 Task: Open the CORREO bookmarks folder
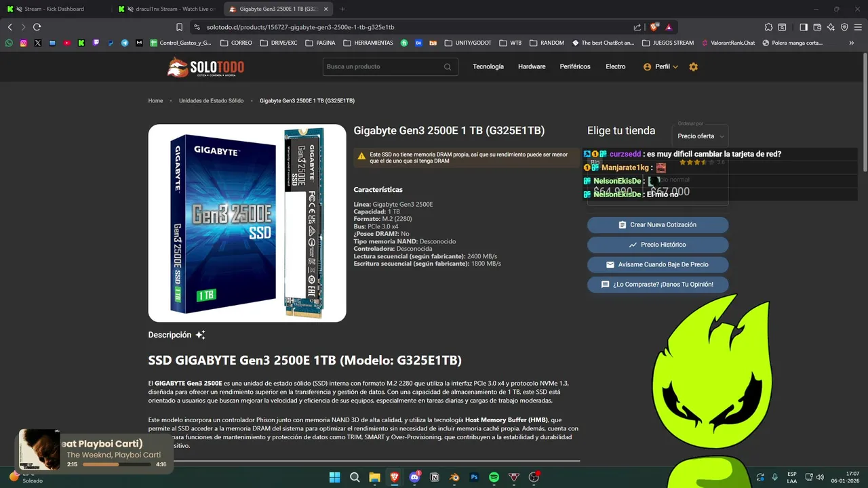point(236,43)
